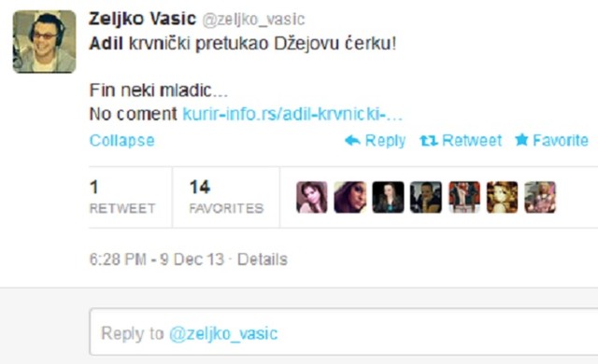Focus the Reply to @zeljko_vasic field

coord(344,332)
